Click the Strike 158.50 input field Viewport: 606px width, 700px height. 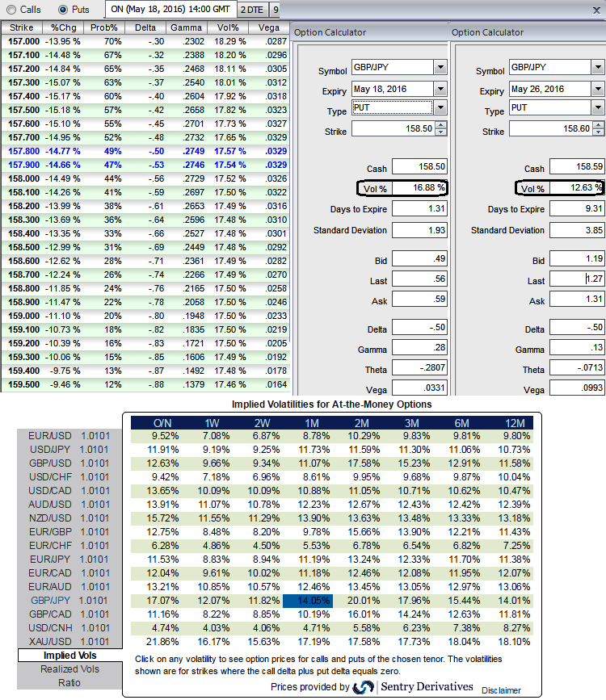pos(393,128)
